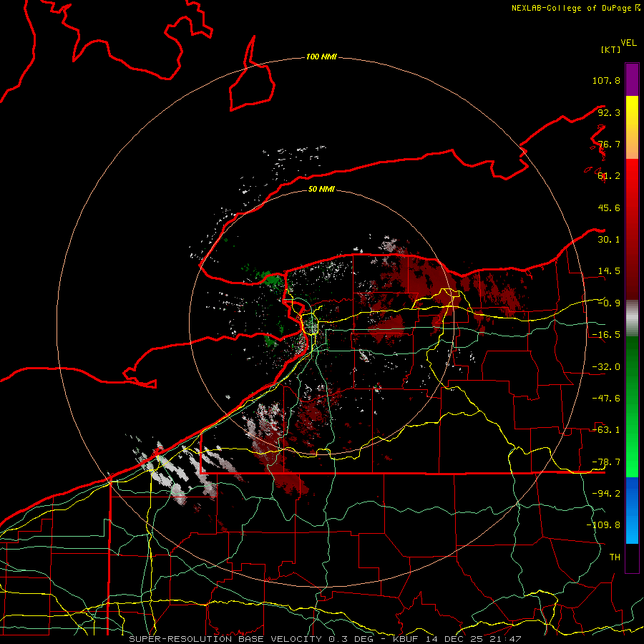Click the 45.6 legend value

point(609,208)
